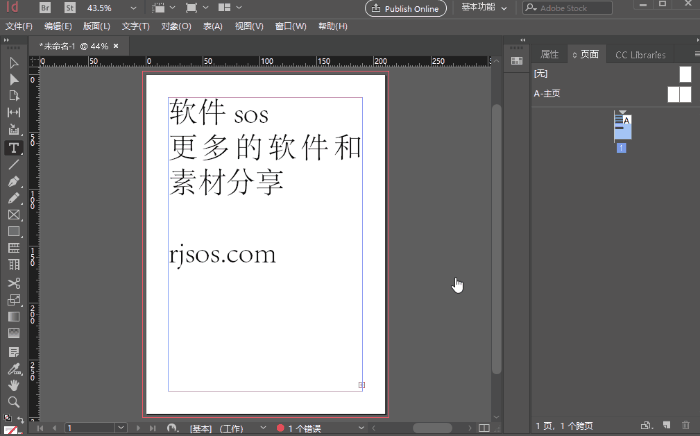The height and width of the screenshot is (436, 700).
Task: Select the Content Collector tool
Action: point(14,129)
